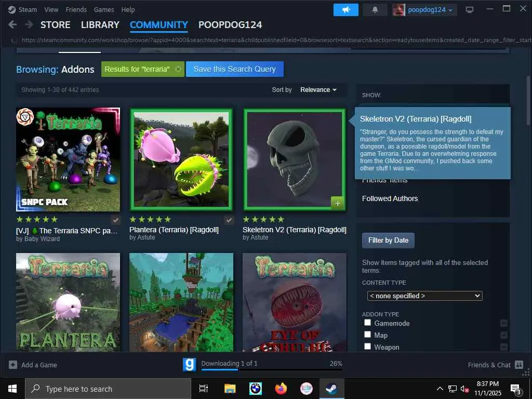Switch to Big Picture mode monitor icon
The width and height of the screenshot is (532, 399).
point(470,10)
